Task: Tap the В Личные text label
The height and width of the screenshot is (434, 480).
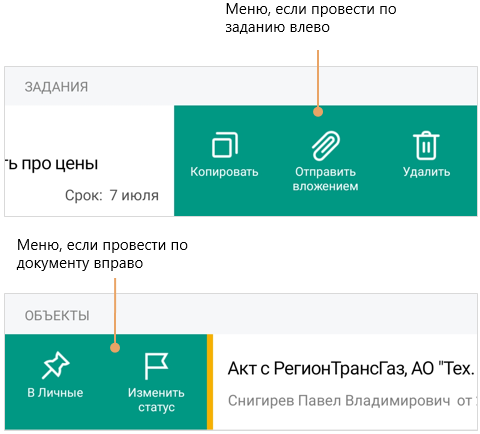Action: pyautogui.click(x=55, y=393)
